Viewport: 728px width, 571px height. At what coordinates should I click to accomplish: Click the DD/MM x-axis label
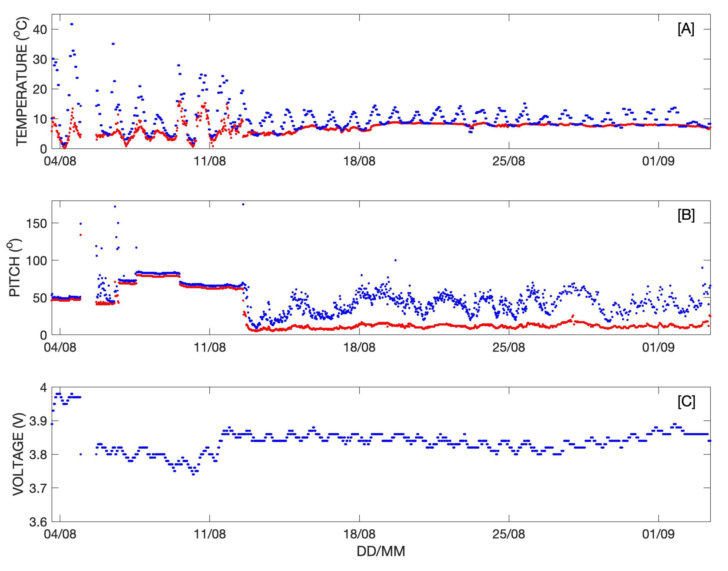pos(381,551)
